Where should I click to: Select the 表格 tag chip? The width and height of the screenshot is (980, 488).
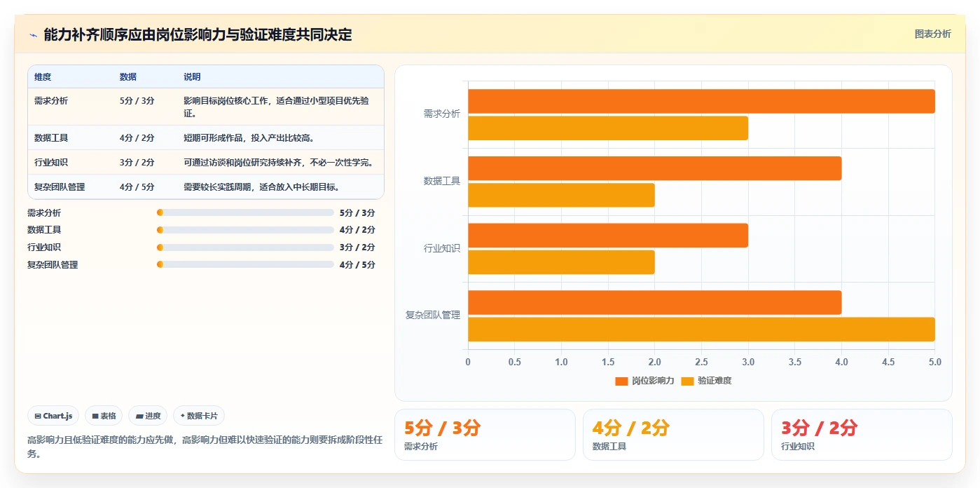coord(104,416)
